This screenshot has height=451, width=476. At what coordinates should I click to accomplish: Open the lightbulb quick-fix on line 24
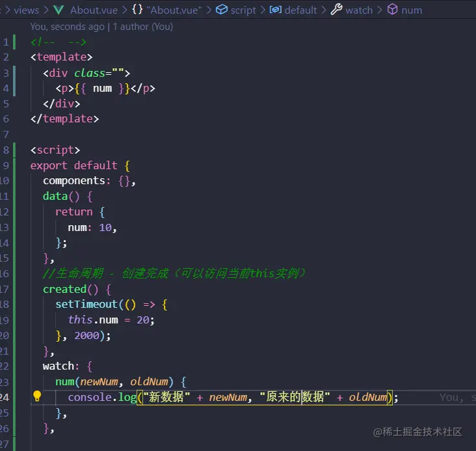coord(37,396)
